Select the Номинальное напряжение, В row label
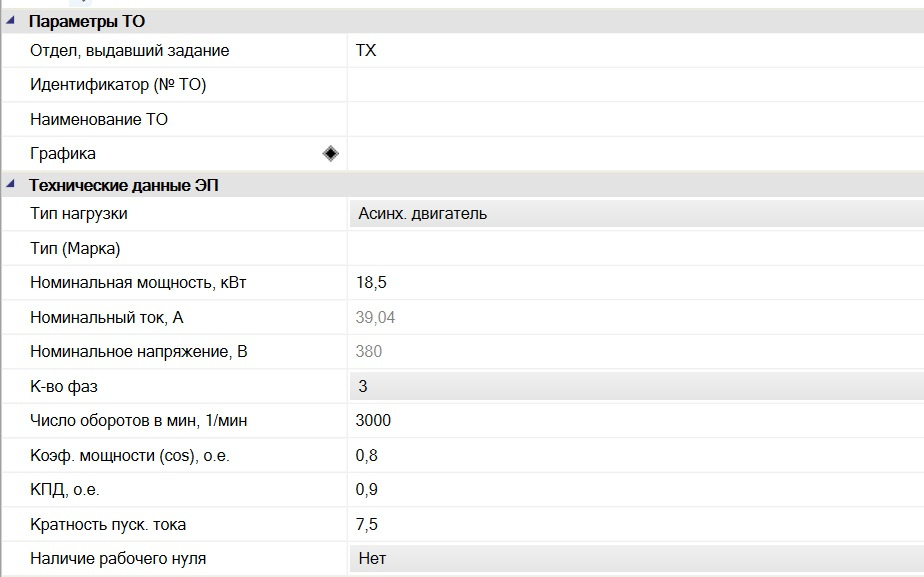Image resolution: width=924 pixels, height=577 pixels. click(x=138, y=351)
